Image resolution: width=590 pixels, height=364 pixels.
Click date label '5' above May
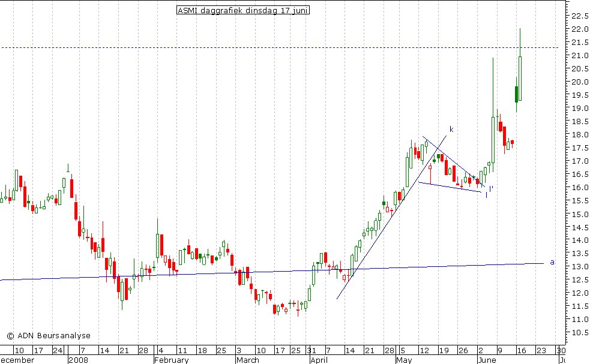point(402,350)
